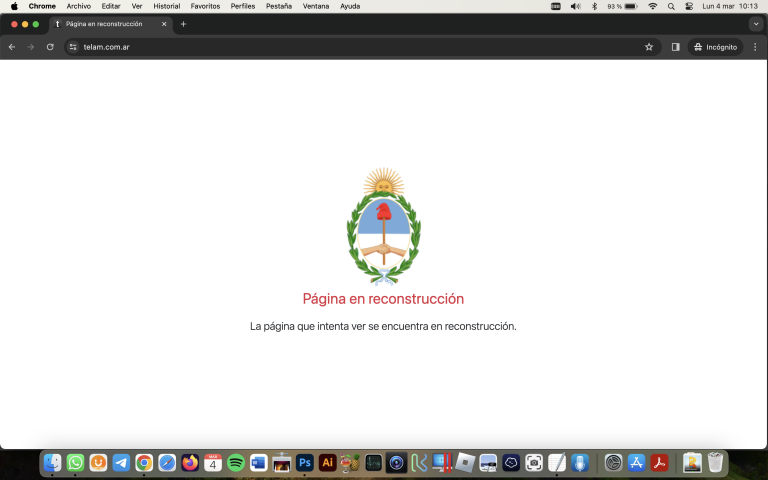Open the Apple menu

(x=14, y=6)
